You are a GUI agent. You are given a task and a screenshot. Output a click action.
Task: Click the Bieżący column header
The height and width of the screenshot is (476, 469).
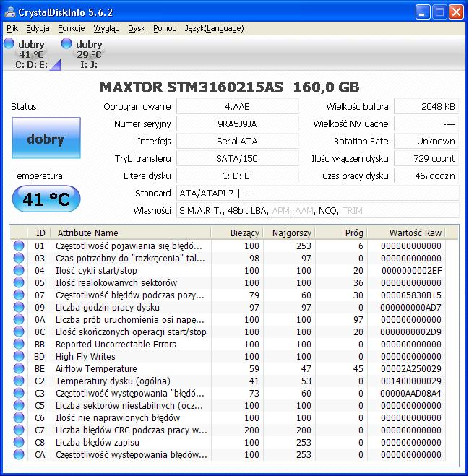point(237,233)
